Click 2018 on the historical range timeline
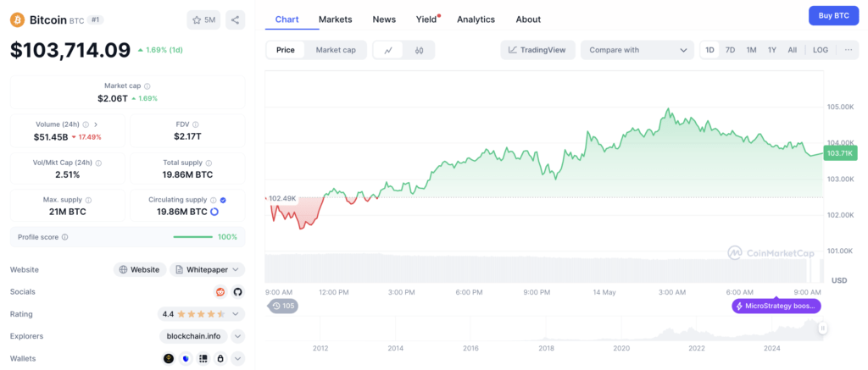868x370 pixels. pyautogui.click(x=547, y=349)
